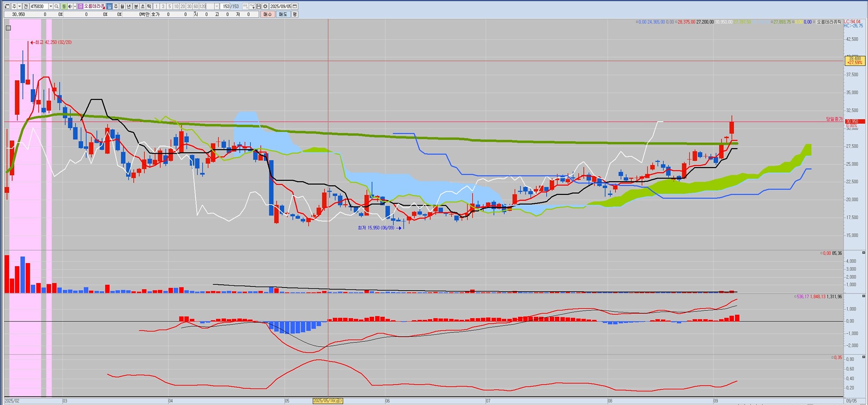
Task: Open the calendar date picker icon
Action: [295, 6]
